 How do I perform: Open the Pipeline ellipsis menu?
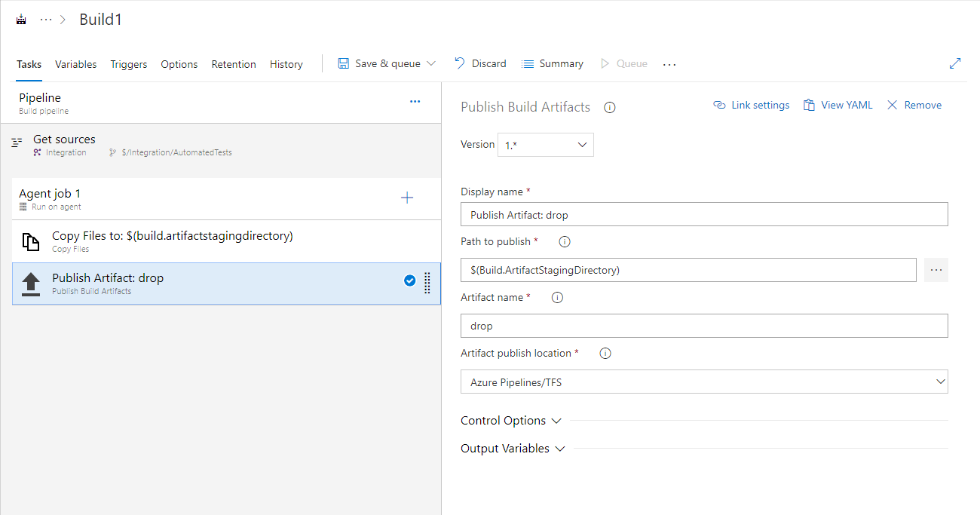pyautogui.click(x=415, y=101)
